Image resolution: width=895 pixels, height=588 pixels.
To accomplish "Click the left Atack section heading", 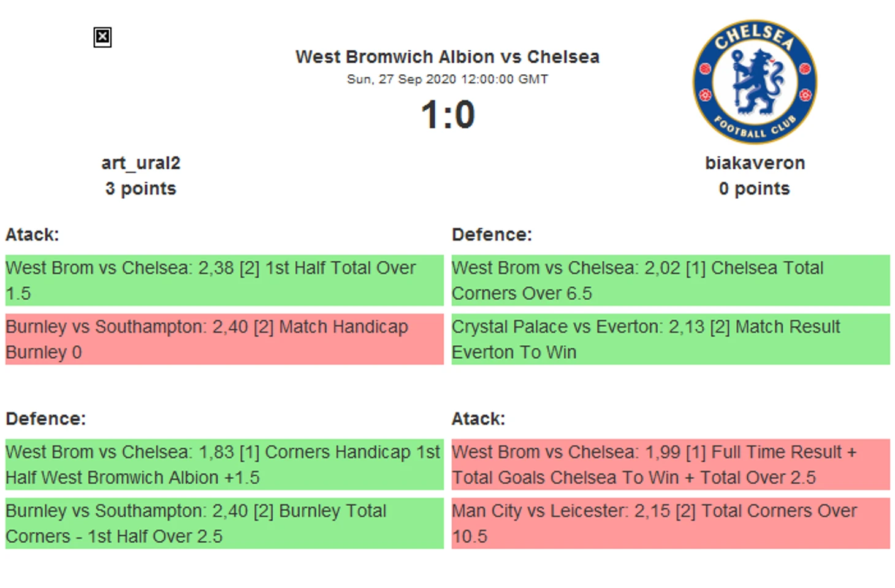I will (32, 235).
